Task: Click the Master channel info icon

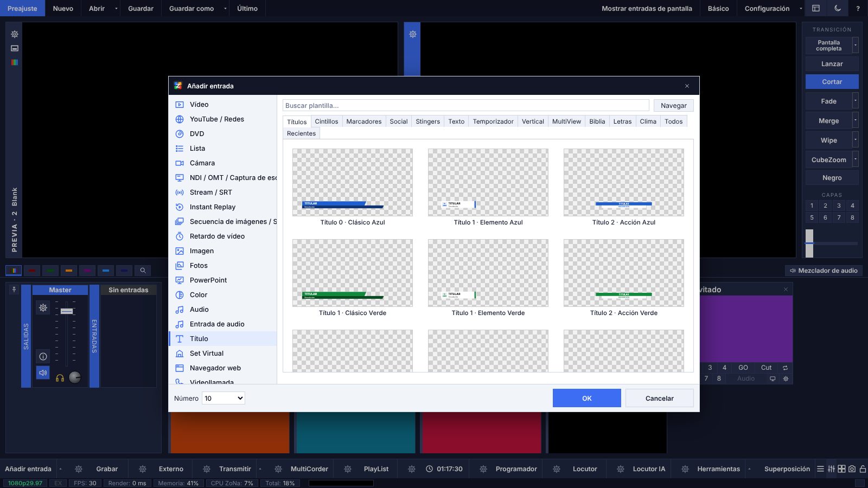Action: [43, 356]
